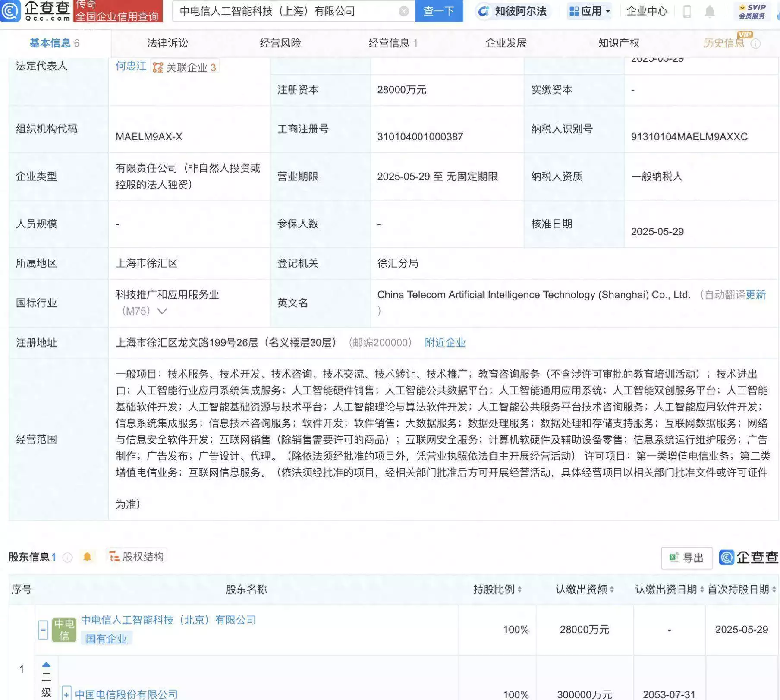Switch to 企业发展 tab
This screenshot has width=780, height=700.
pyautogui.click(x=506, y=43)
